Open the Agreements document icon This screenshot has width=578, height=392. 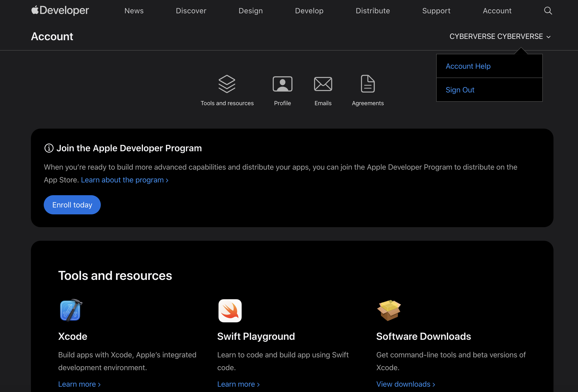[x=368, y=84]
